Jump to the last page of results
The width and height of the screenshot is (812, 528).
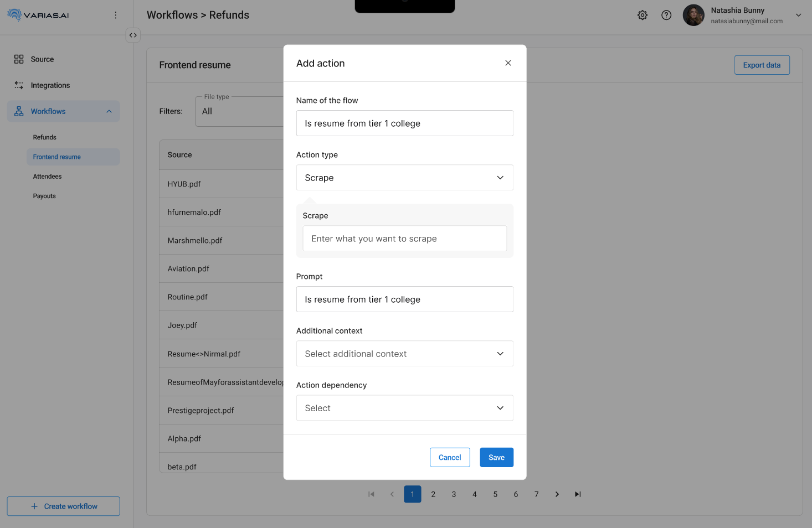578,494
